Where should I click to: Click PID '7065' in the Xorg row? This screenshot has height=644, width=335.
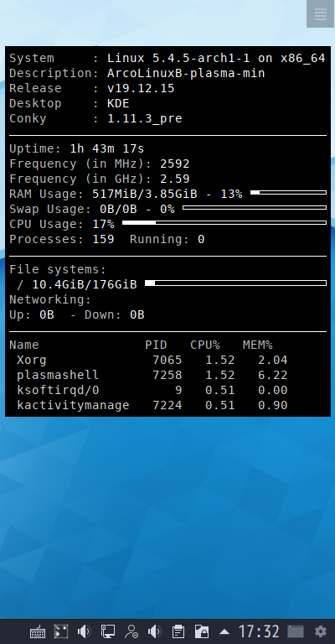tap(167, 361)
